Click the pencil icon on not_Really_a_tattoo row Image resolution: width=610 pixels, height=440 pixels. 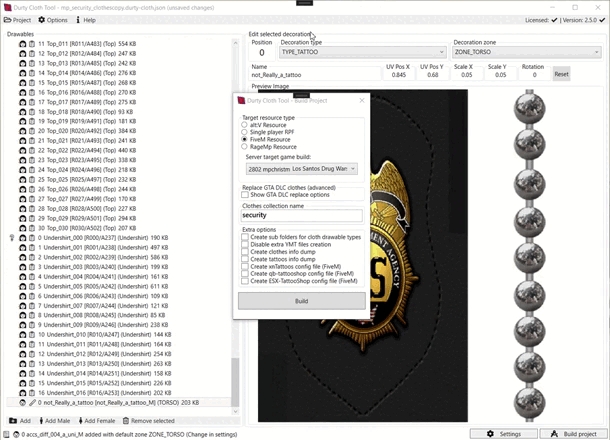tap(32, 403)
